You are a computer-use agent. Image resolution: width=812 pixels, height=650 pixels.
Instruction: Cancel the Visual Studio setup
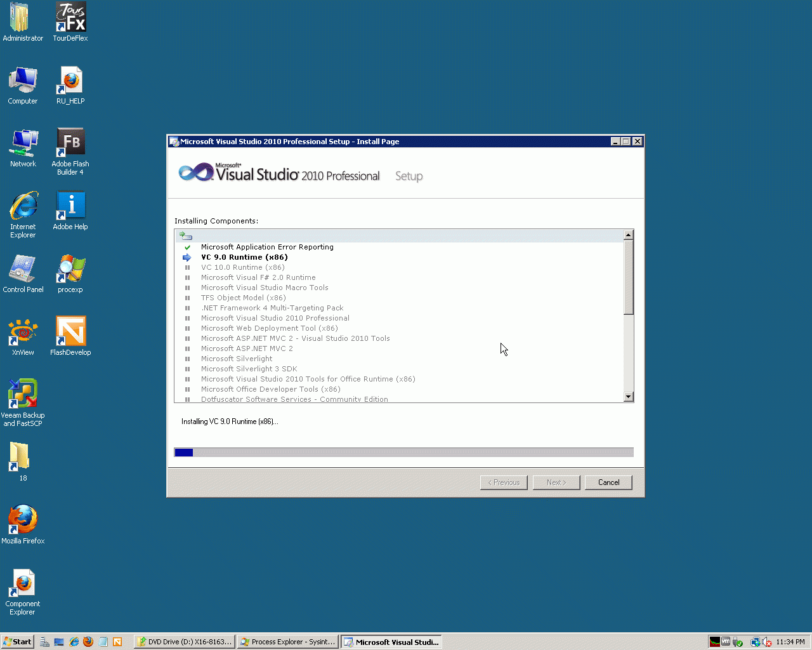click(x=608, y=482)
